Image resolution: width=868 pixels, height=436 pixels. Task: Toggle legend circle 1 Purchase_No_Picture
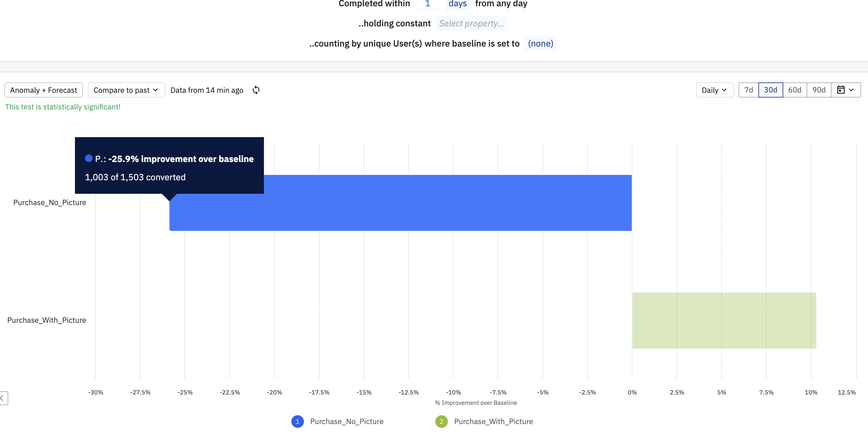(297, 422)
